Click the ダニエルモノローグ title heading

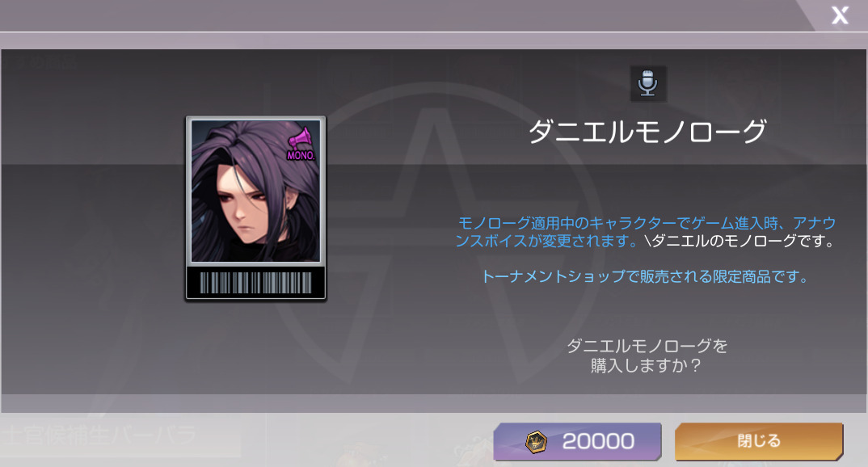tap(647, 132)
